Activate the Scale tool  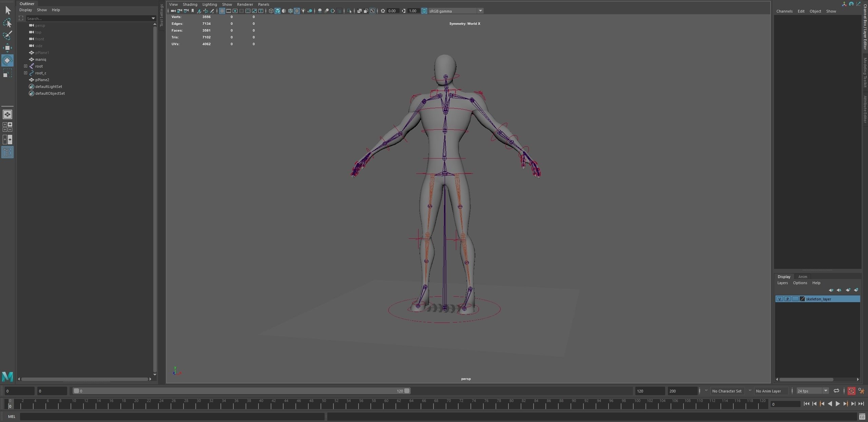coord(7,73)
